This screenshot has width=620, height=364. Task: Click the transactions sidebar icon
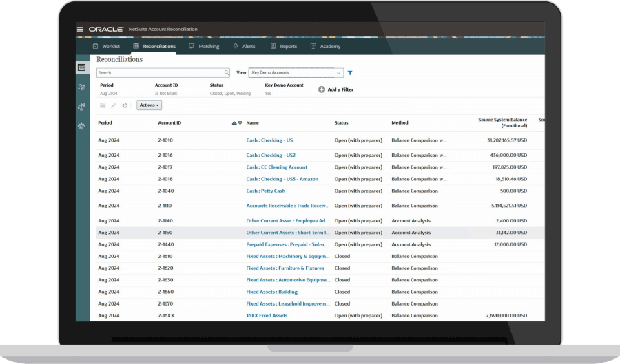(x=81, y=87)
